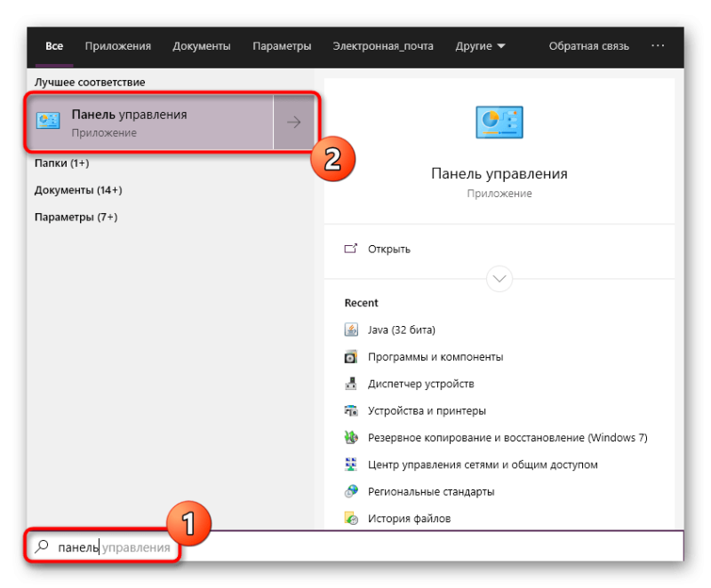711x588 pixels.
Task: Click the Java icon in Recent list
Action: 351,330
